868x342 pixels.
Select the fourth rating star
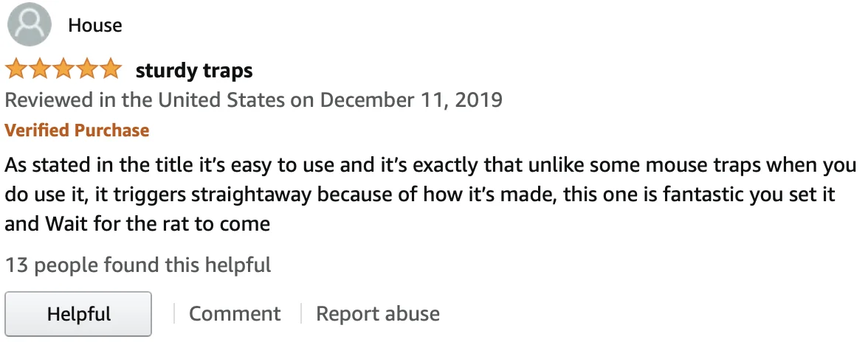pyautogui.click(x=86, y=71)
